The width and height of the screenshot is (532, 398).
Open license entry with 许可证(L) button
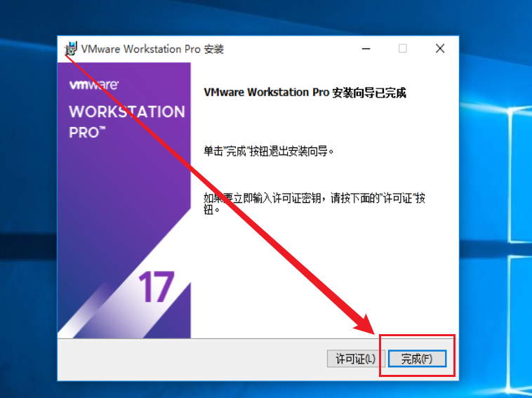point(356,359)
